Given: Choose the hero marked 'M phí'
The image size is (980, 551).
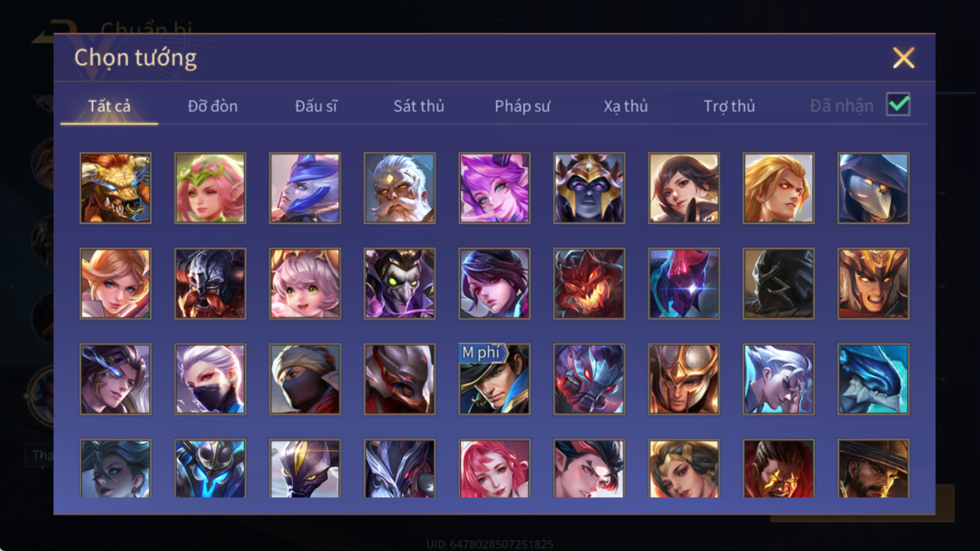Looking at the screenshot, I should [494, 379].
